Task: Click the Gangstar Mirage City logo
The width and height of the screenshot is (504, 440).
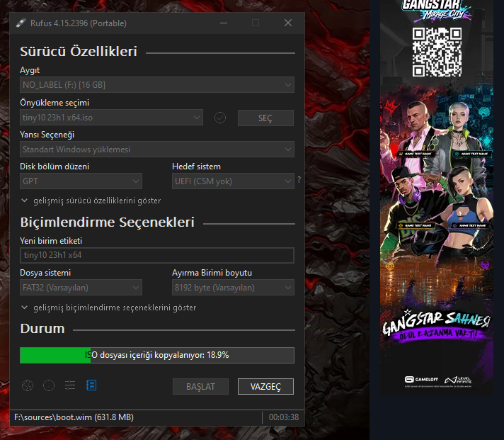Action: (436, 11)
